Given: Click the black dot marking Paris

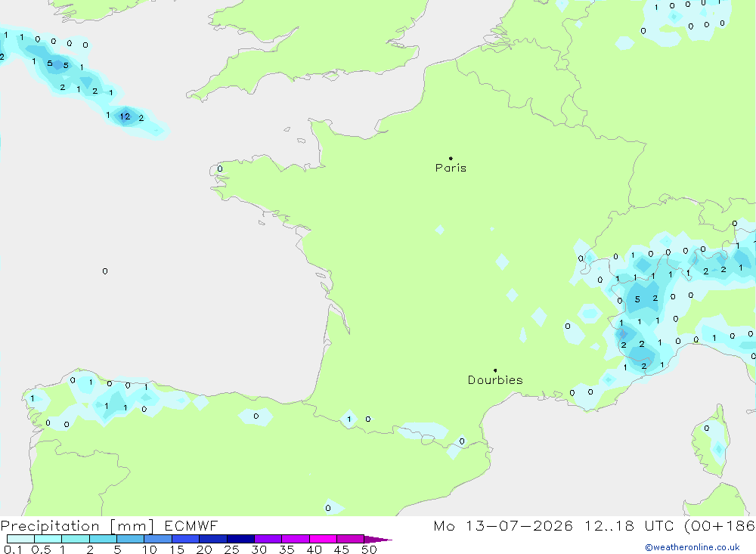Looking at the screenshot, I should click(x=451, y=158).
